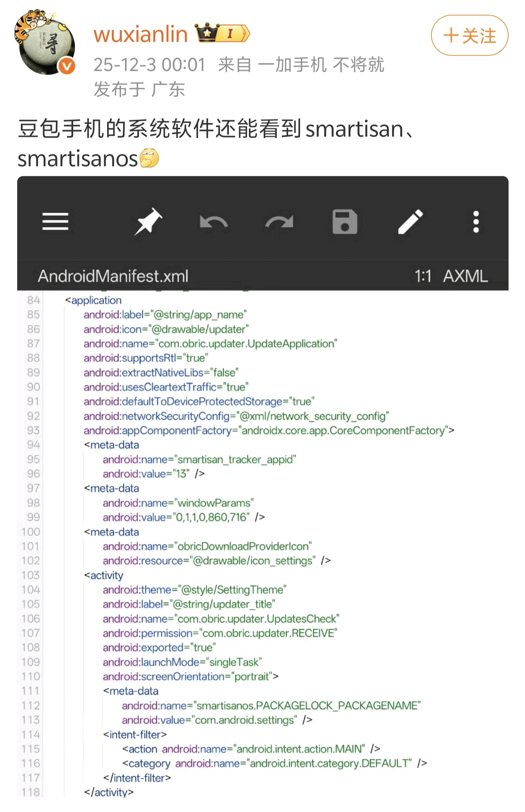525x812 pixels.
Task: Follow user with +关注 button
Action: coord(469,35)
